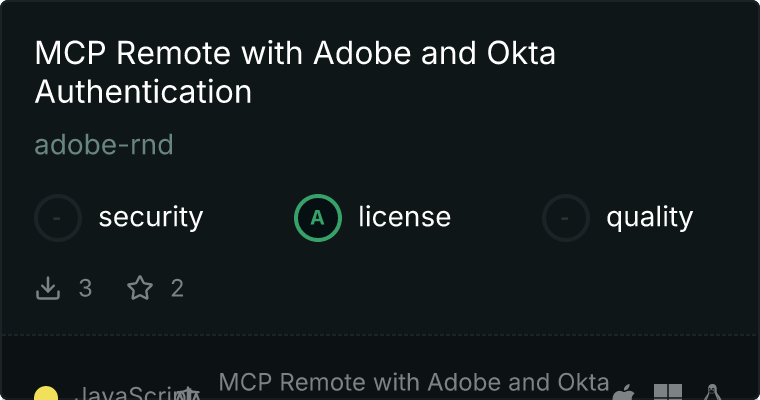This screenshot has height=400, width=760.
Task: Select the quality label text
Action: tap(649, 217)
